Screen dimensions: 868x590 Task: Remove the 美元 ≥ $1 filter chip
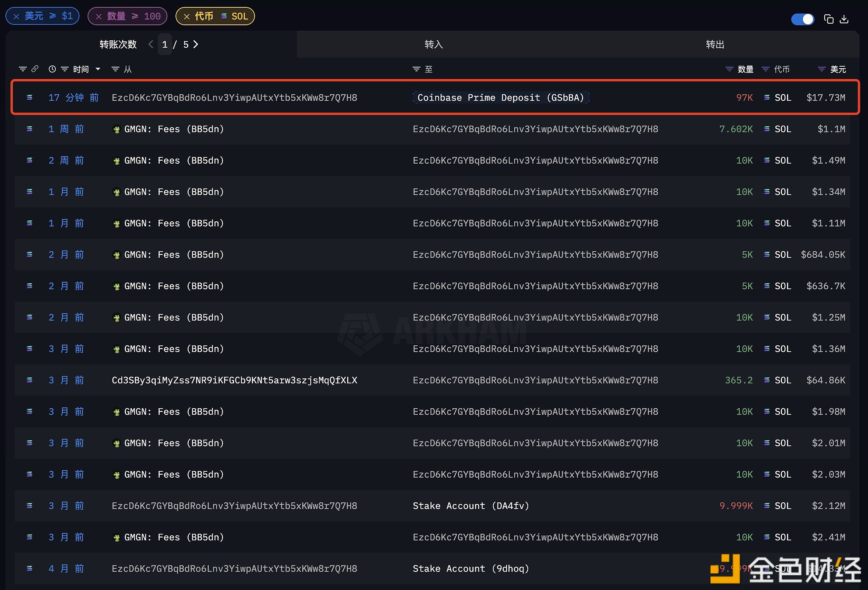16,16
